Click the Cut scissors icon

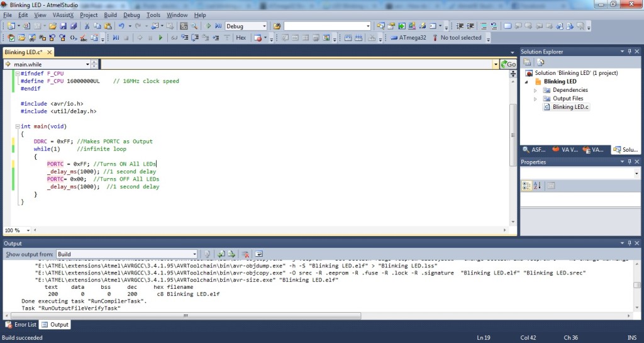(87, 26)
